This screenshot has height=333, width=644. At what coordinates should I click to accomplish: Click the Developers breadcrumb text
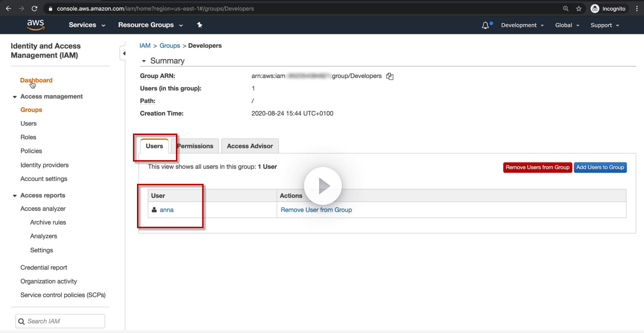coord(205,45)
